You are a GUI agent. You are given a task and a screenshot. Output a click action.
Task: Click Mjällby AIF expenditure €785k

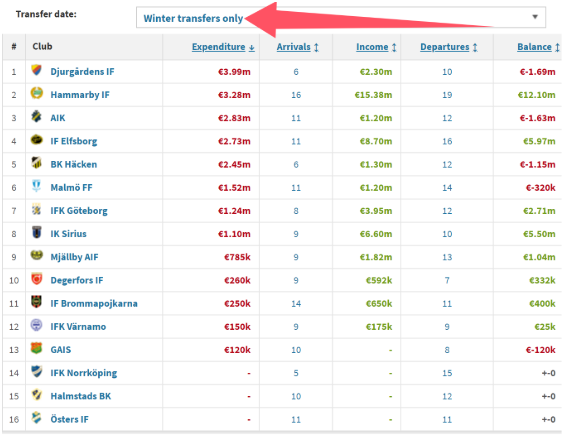tap(237, 257)
